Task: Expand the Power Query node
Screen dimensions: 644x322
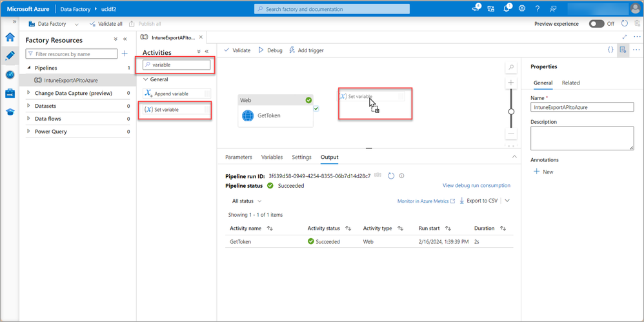Action: [28, 132]
